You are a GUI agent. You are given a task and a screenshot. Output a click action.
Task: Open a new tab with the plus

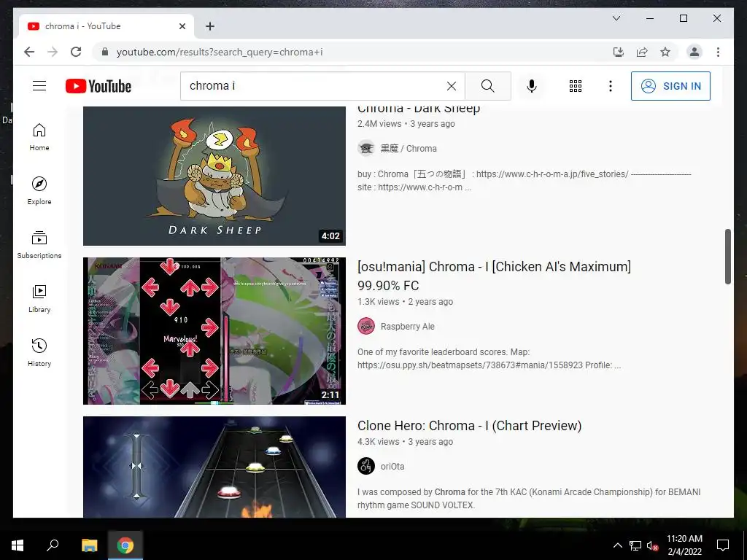point(209,26)
